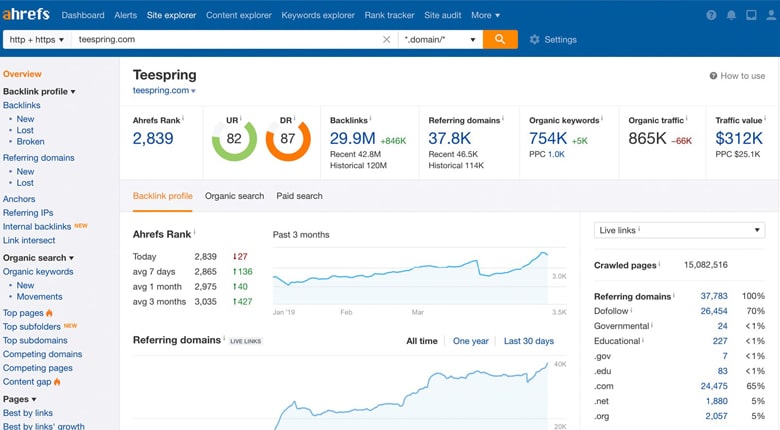Viewport: 780px width, 430px height.
Task: Click the flame icon beside Content gap
Action: (57, 382)
